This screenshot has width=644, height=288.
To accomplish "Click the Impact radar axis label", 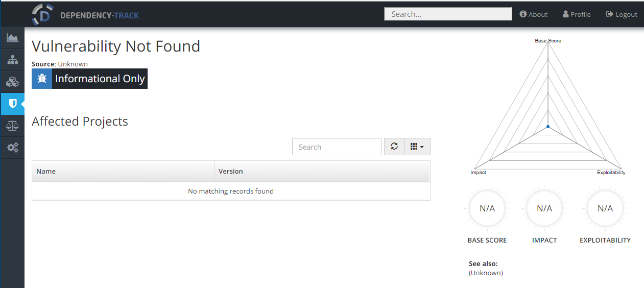I will 478,173.
